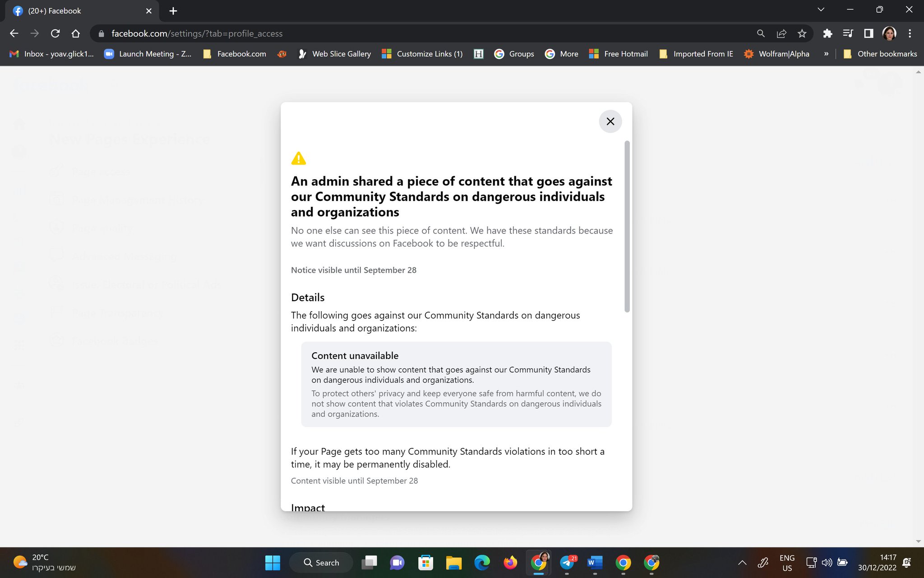Open the Launch Meeting Zoom bookmark
Screen dimensions: 924x578
(x=148, y=54)
